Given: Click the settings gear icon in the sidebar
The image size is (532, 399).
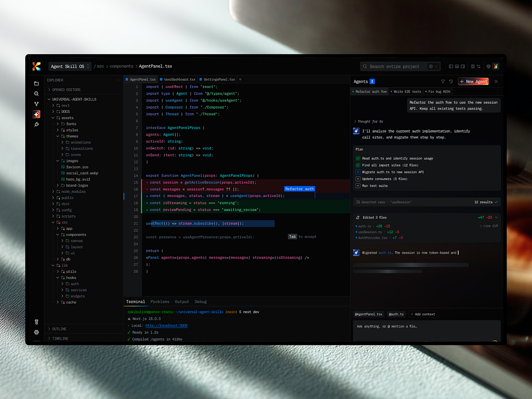Looking at the screenshot, I should pyautogui.click(x=36, y=332).
